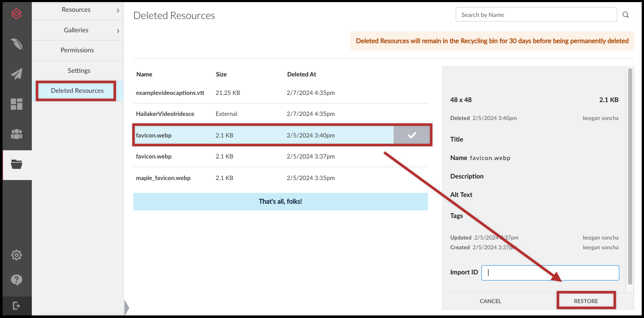Open settings gear icon in sidebar

point(16,255)
